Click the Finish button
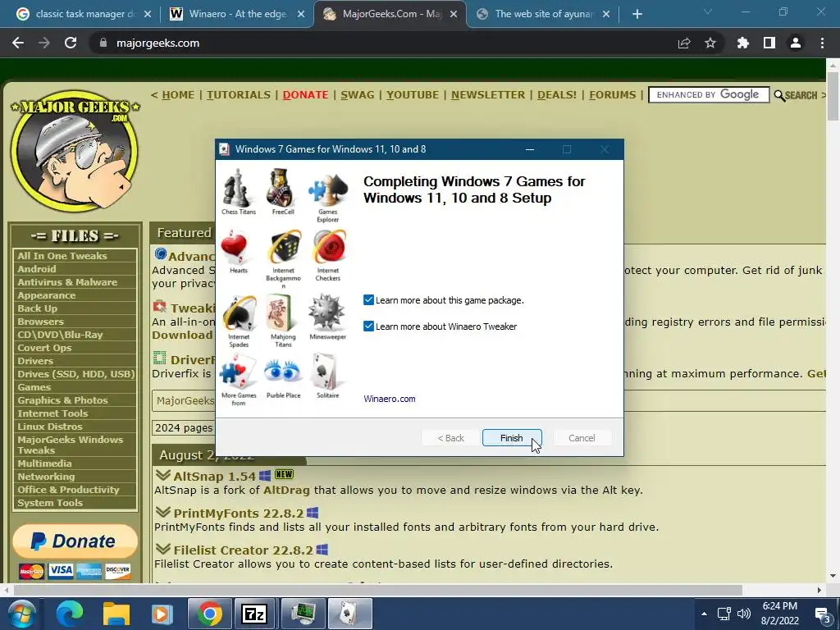 click(x=512, y=438)
